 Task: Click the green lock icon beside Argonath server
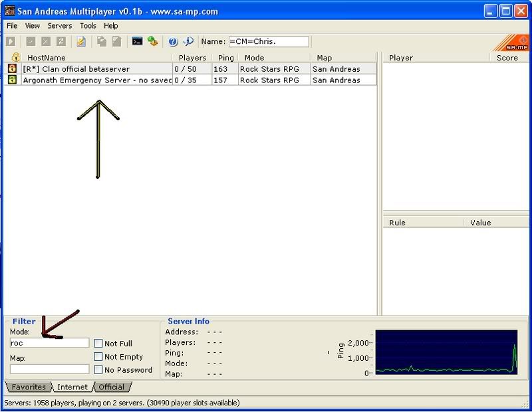(12, 80)
